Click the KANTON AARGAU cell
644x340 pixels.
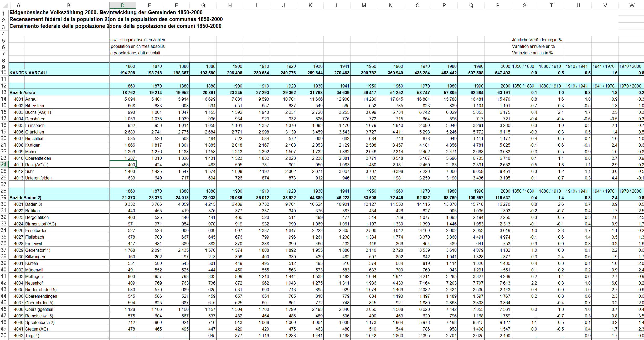tap(59, 73)
